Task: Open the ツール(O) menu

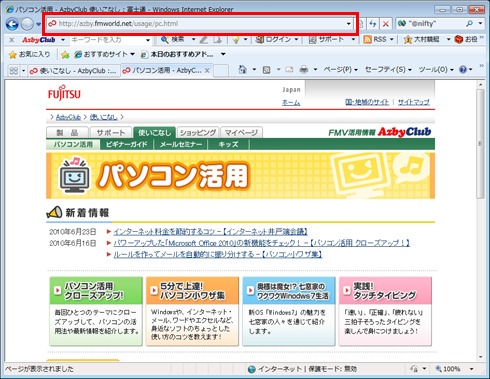Action: [436, 69]
